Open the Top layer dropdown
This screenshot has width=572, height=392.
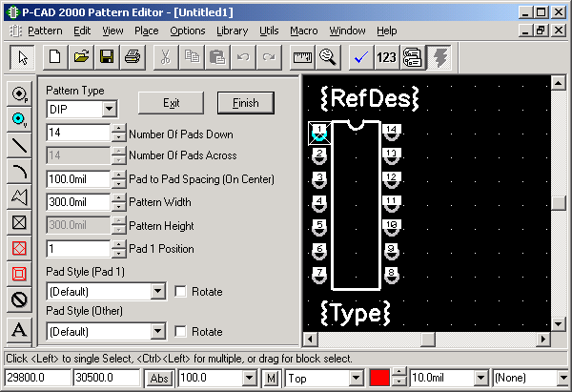point(356,378)
